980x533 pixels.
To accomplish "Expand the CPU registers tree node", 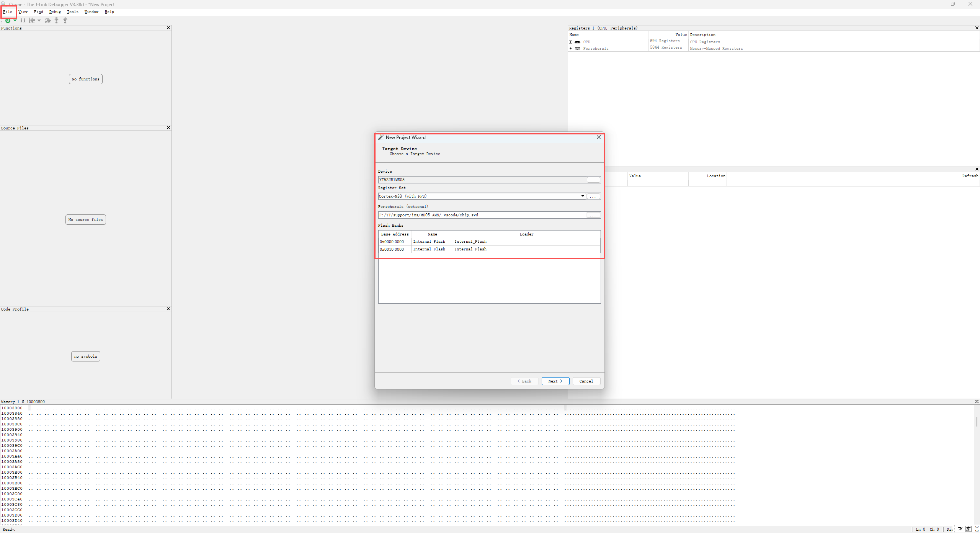I will tap(571, 42).
